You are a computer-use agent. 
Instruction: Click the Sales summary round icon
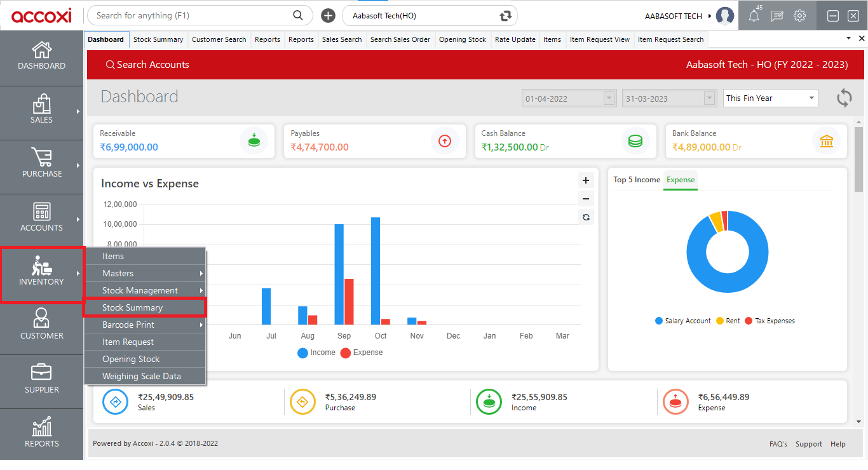point(116,401)
